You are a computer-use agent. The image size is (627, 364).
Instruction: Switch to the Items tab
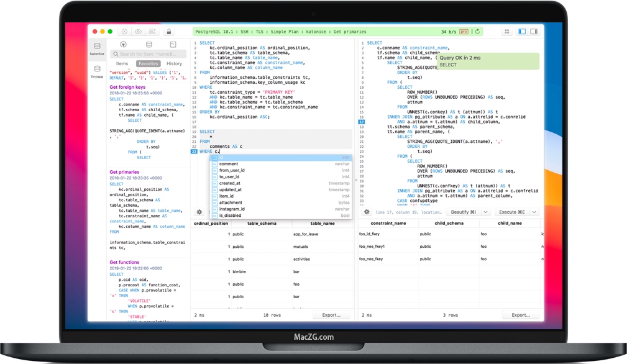[x=122, y=63]
